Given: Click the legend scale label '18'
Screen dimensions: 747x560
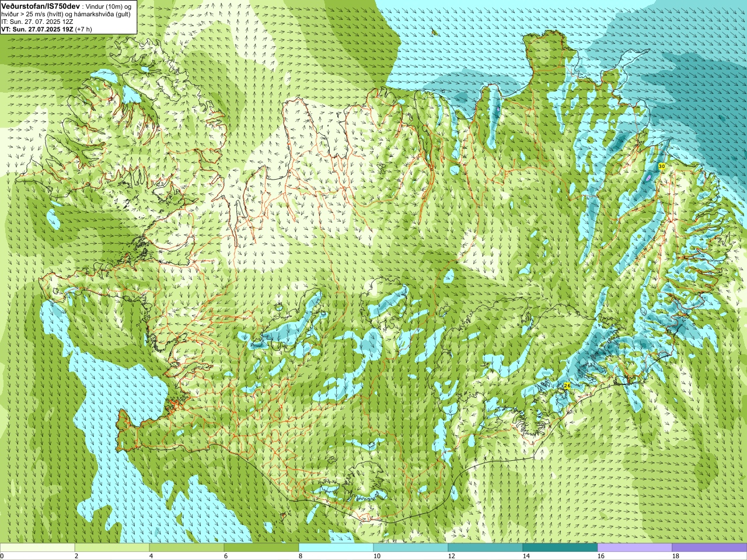Looking at the screenshot, I should tap(675, 556).
